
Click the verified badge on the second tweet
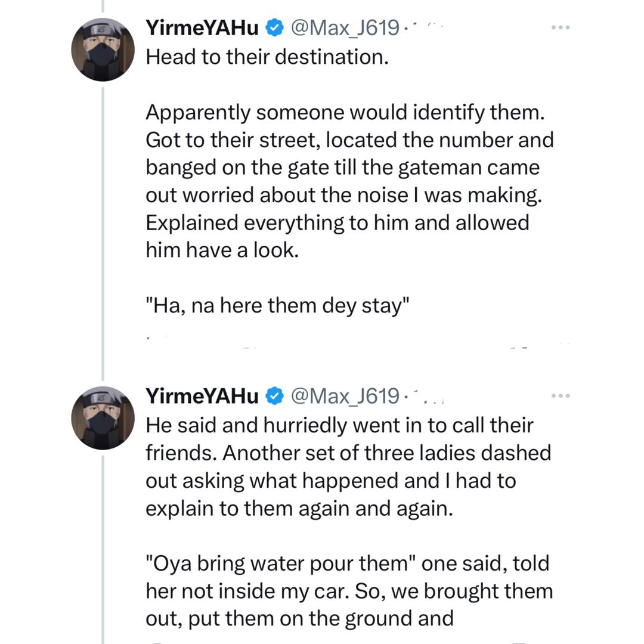(274, 395)
